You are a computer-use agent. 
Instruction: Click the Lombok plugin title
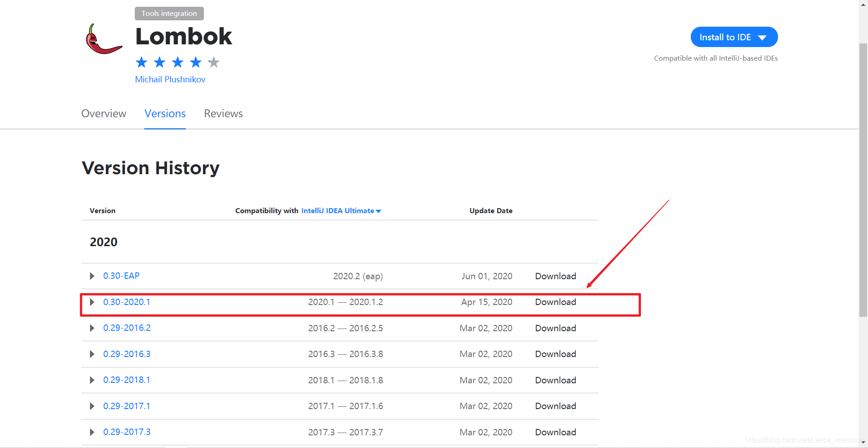coord(184,36)
